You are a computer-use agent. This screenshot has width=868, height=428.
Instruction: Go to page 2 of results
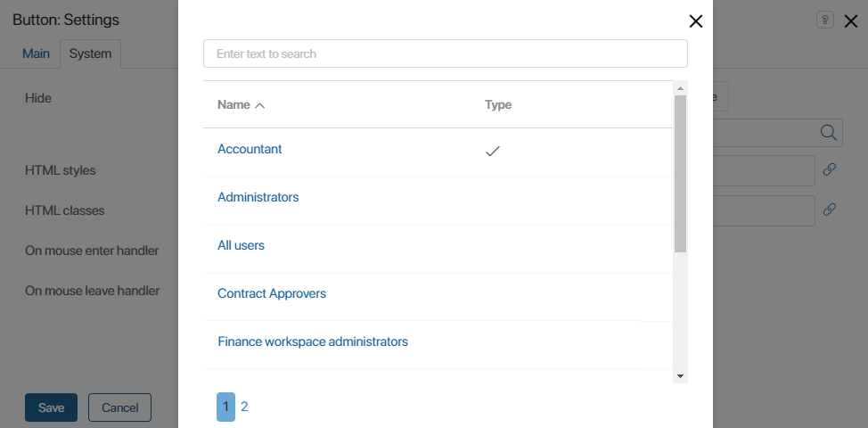point(244,407)
